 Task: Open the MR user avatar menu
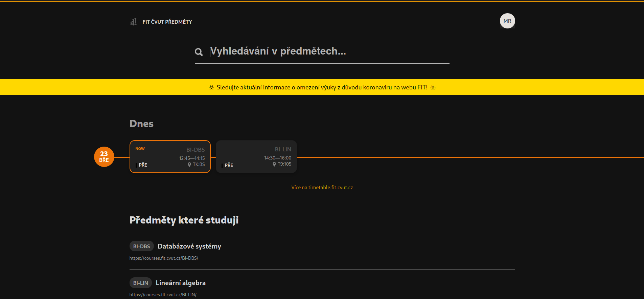507,21
